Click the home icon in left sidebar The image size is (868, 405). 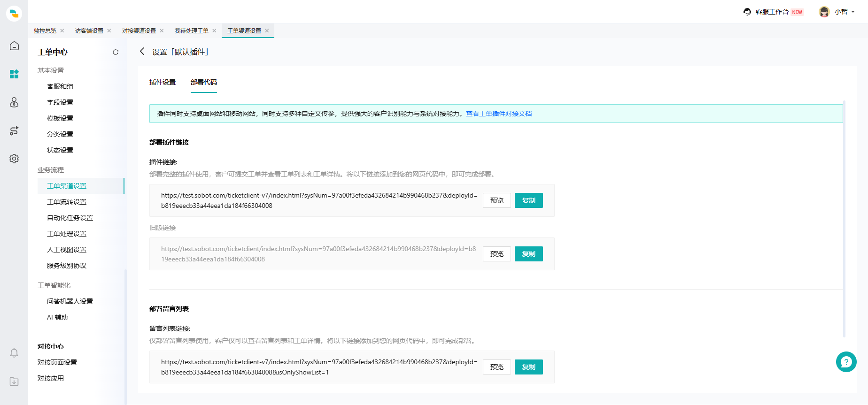(x=14, y=46)
